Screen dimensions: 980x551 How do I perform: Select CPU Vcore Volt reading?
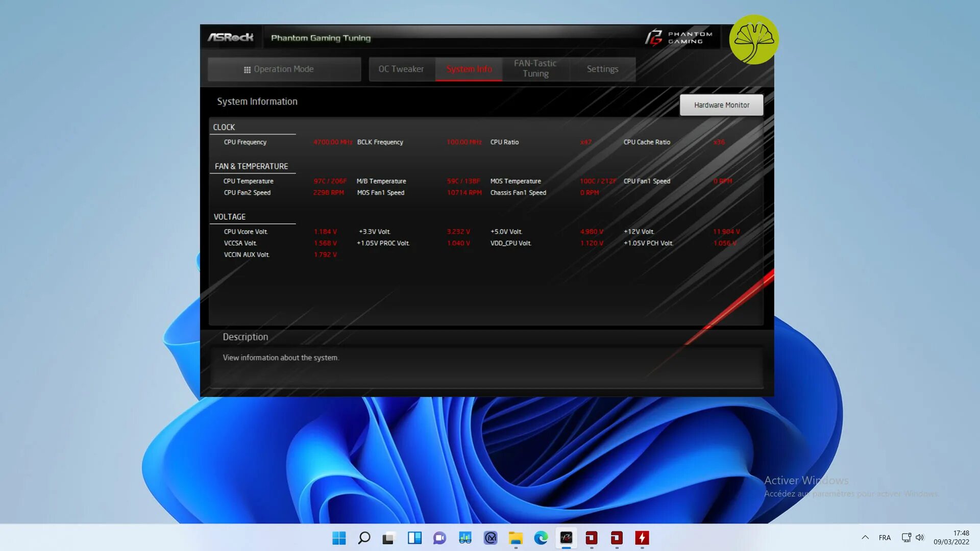pos(325,232)
